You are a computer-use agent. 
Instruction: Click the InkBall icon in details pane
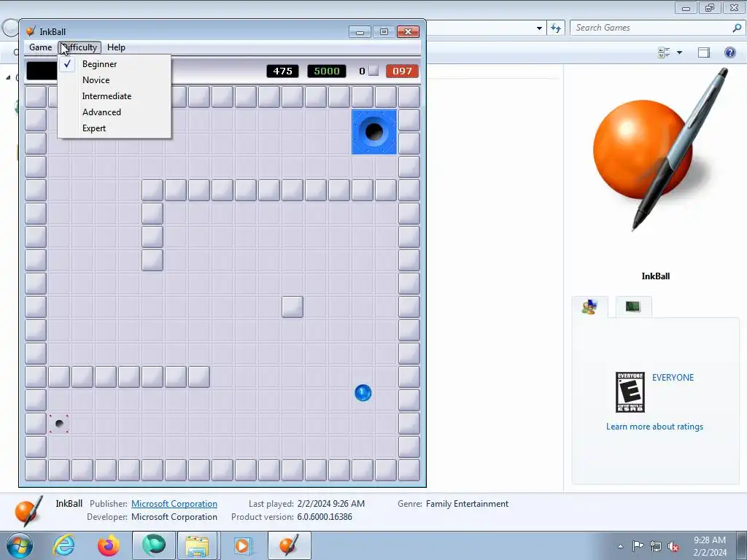coord(28,511)
